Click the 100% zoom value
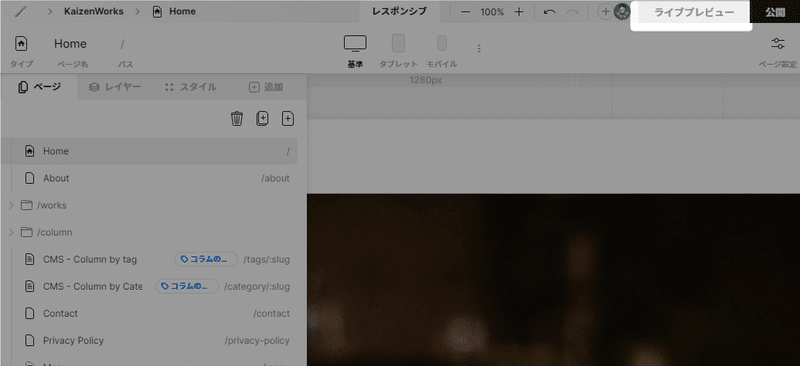Viewport: 800px width, 366px height. [492, 12]
